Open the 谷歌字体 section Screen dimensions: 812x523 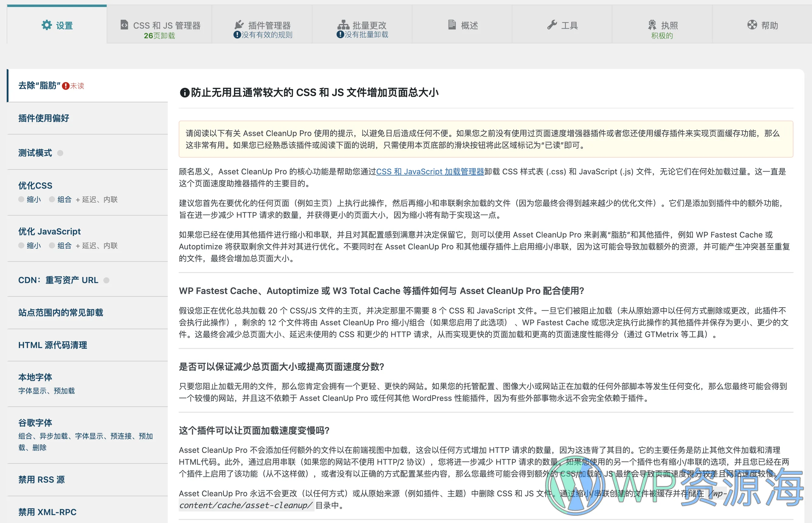(88, 435)
